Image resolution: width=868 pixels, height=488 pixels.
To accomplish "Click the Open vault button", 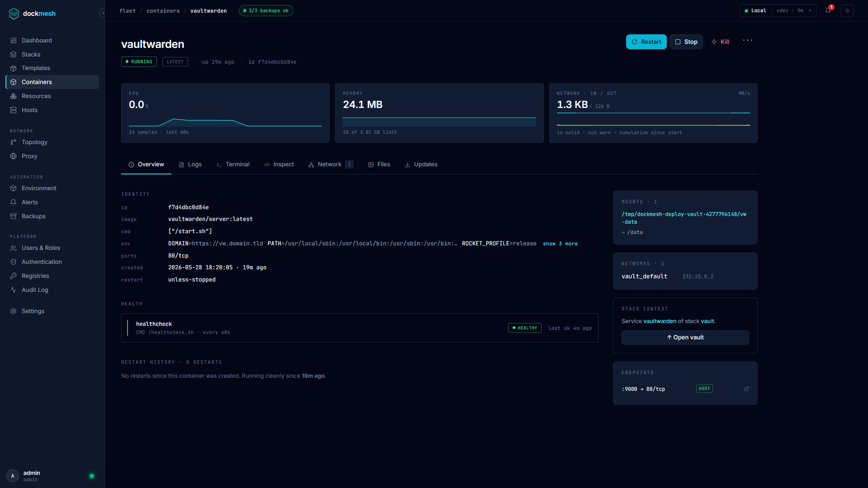I will [685, 338].
